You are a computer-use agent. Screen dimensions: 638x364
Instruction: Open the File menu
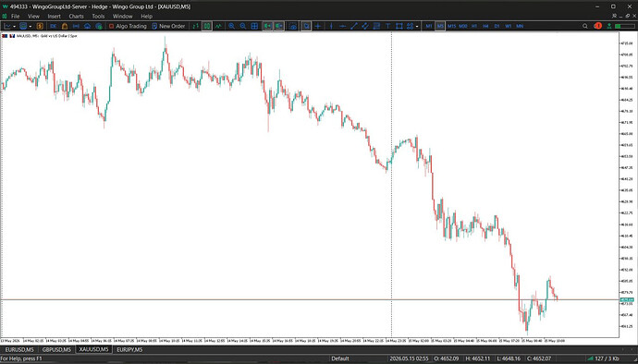15,17
